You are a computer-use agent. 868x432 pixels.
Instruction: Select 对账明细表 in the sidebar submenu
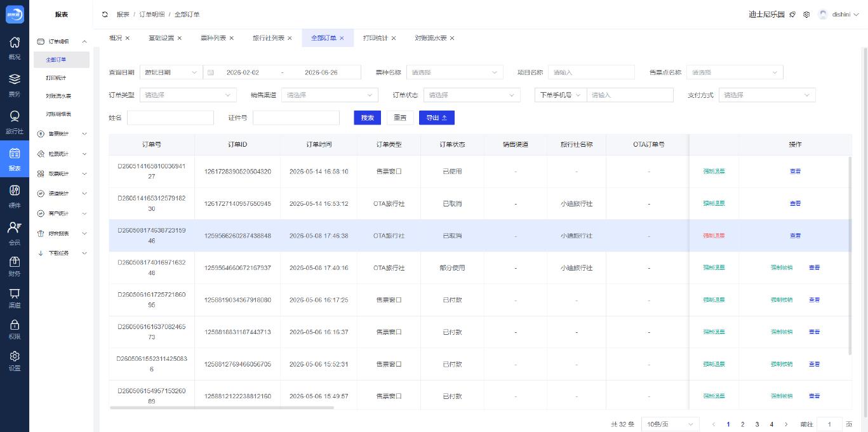(x=62, y=114)
